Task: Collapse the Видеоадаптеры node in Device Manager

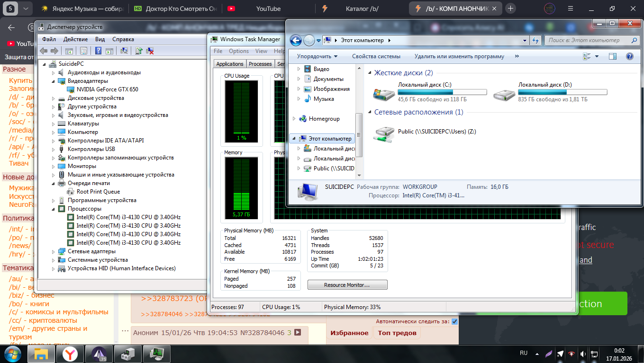Action: 54,81
